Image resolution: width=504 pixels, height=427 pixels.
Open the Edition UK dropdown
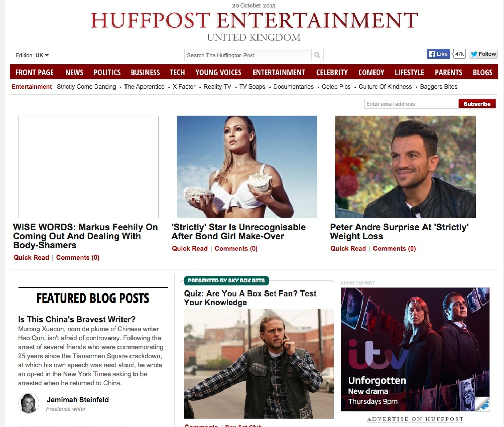[x=32, y=55]
